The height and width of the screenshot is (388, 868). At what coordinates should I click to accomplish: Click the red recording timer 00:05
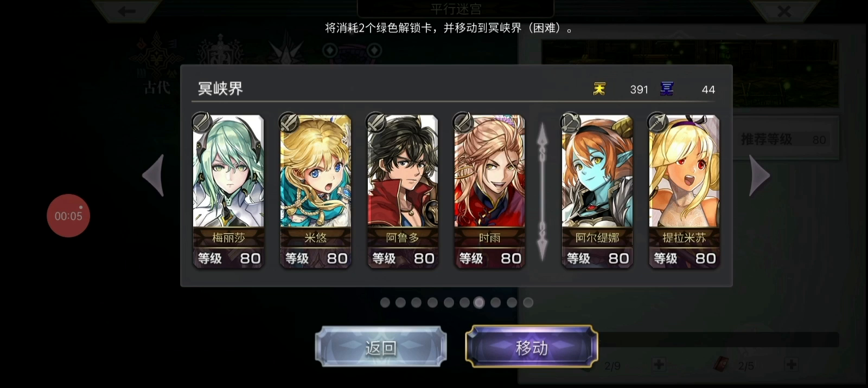pos(68,216)
